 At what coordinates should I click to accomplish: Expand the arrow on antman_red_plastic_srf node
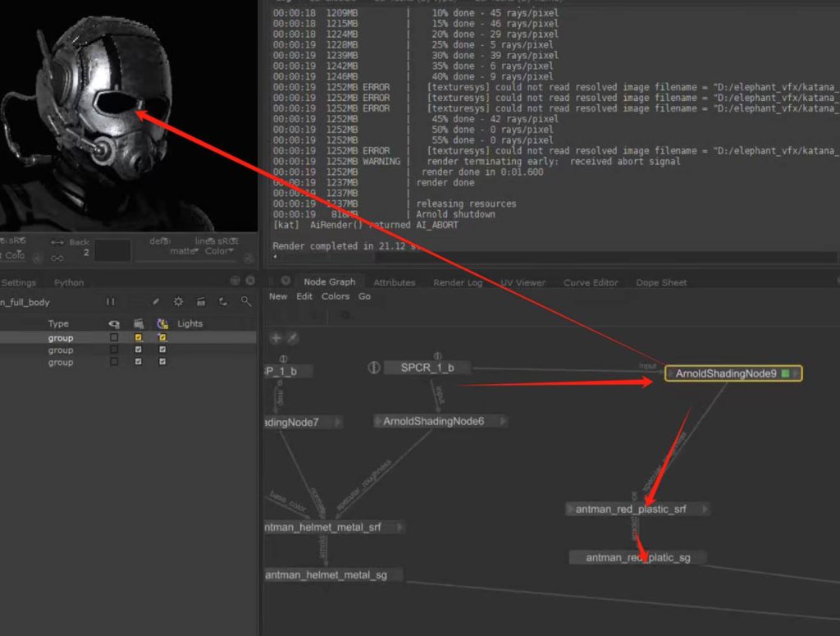[x=704, y=510]
